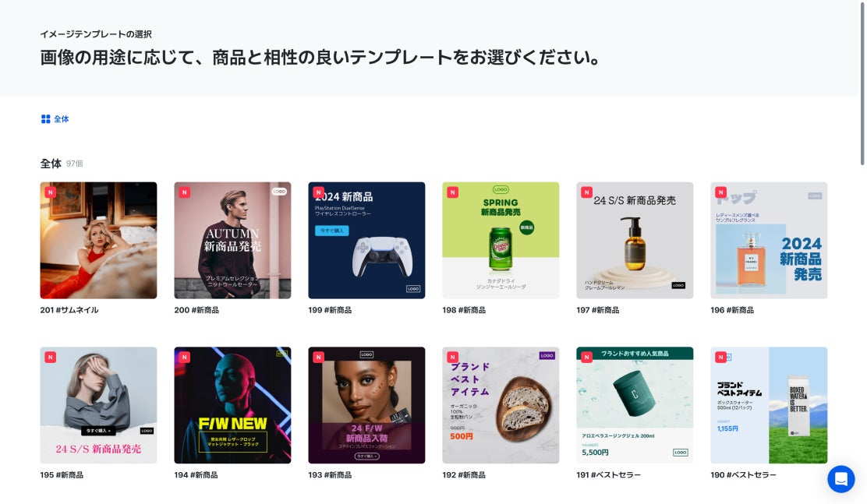
Task: Open the 190 #ベストセラー template label
Action: point(743,474)
